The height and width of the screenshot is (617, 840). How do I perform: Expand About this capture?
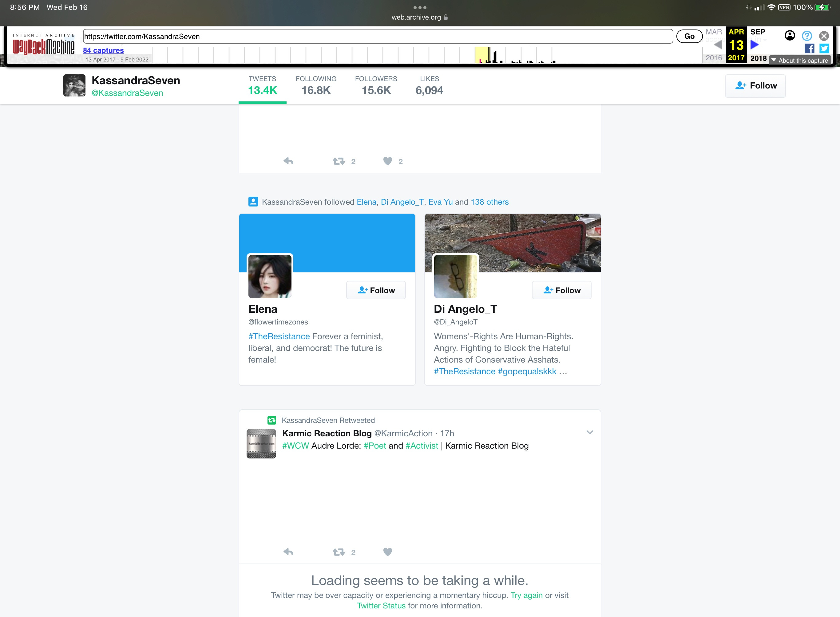tap(800, 60)
